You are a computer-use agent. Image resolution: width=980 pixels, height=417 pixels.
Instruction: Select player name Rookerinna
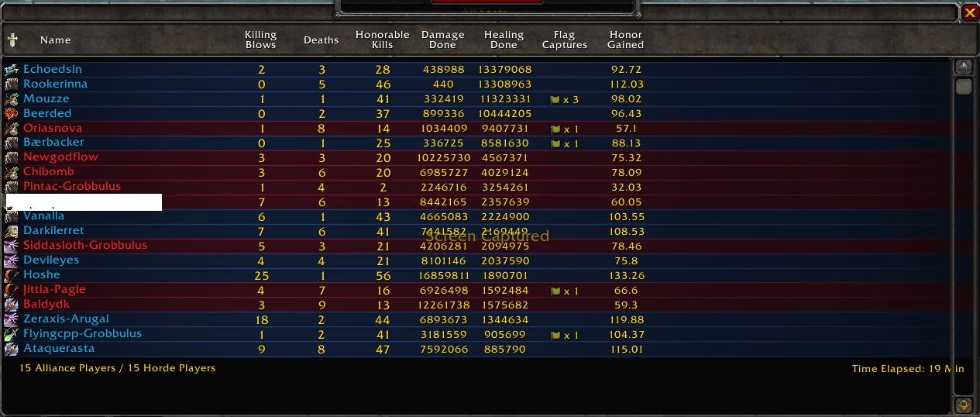point(55,84)
